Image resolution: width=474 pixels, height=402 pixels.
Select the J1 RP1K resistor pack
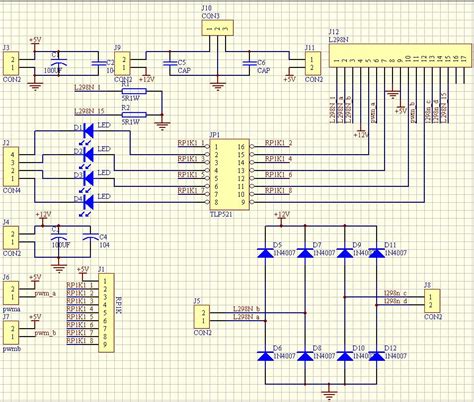106,313
